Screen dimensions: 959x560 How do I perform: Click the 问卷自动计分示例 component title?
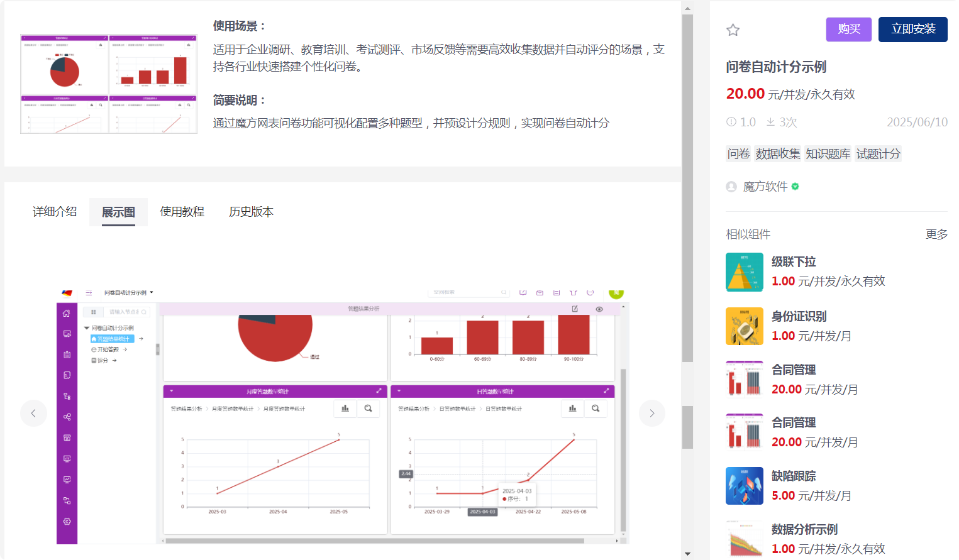(776, 67)
